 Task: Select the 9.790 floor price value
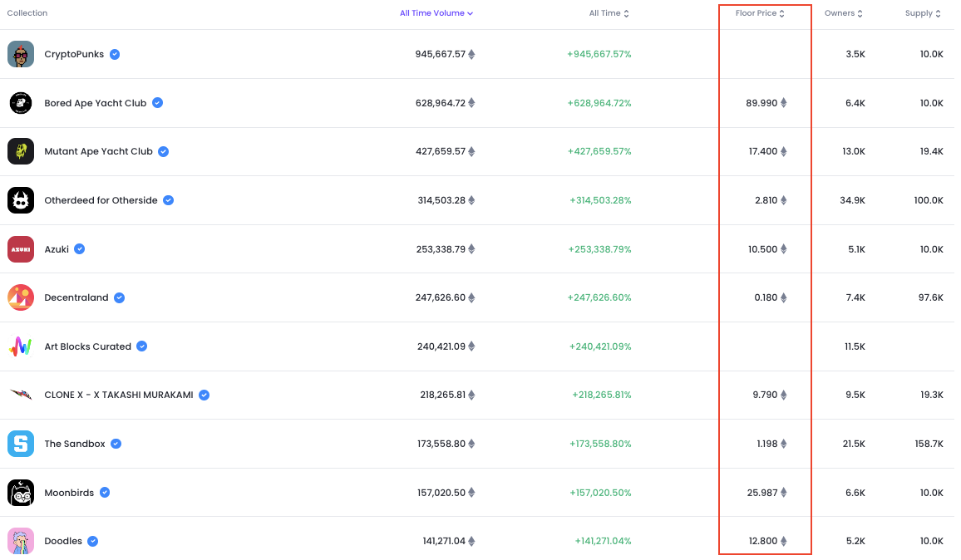coord(765,395)
